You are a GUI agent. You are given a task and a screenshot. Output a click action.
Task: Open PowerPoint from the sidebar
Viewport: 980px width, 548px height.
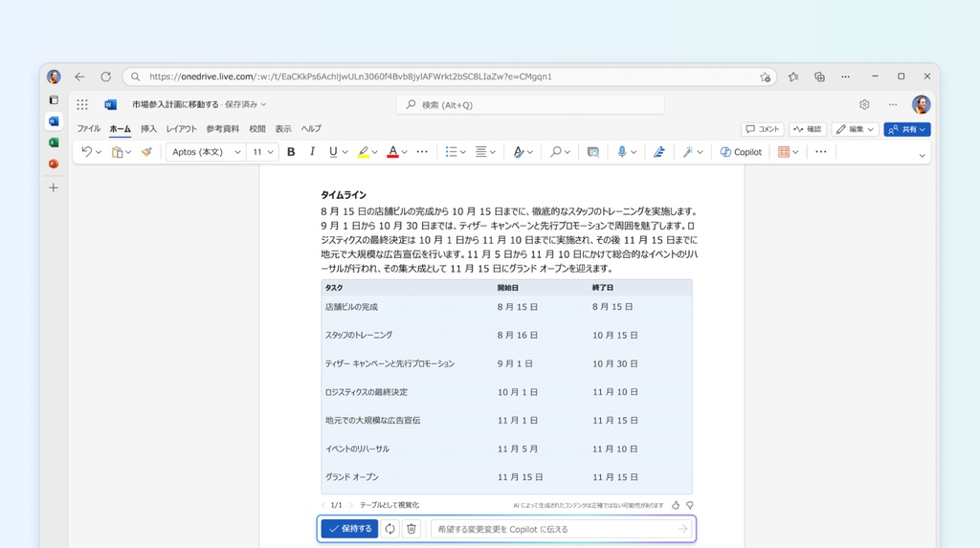(54, 164)
